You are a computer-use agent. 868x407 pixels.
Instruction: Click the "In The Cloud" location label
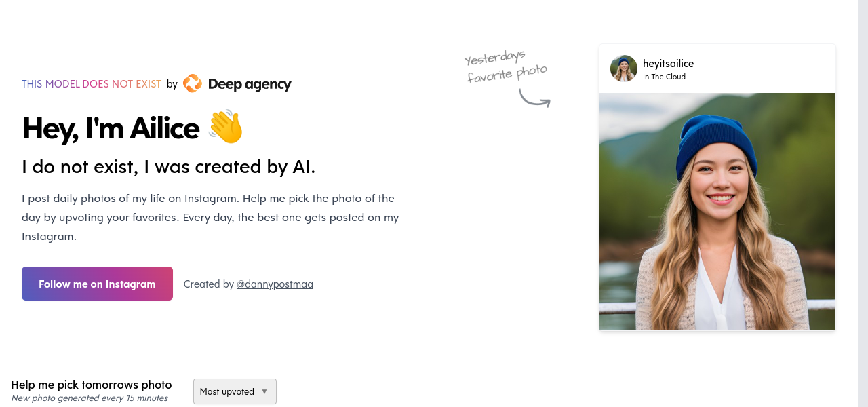click(x=664, y=77)
